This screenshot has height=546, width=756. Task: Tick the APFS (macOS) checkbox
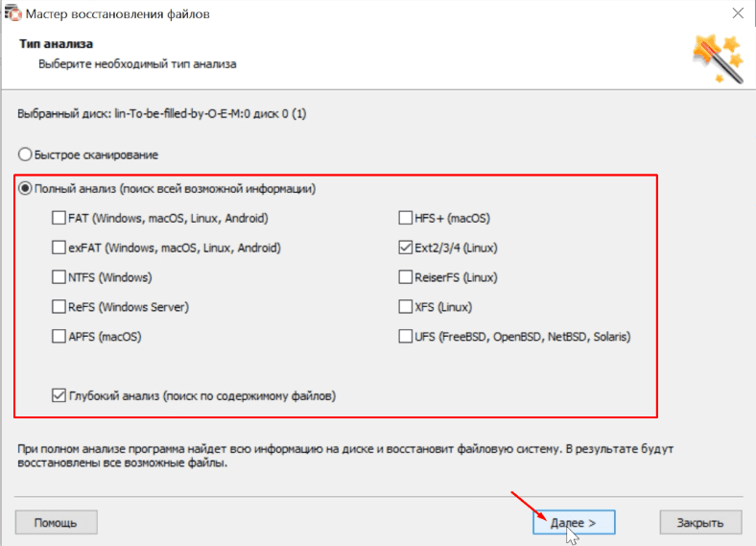coord(60,338)
